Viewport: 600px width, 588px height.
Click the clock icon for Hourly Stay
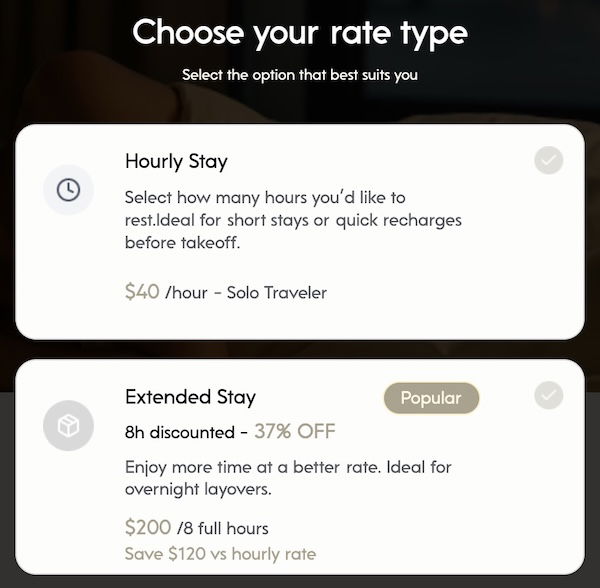(68, 190)
